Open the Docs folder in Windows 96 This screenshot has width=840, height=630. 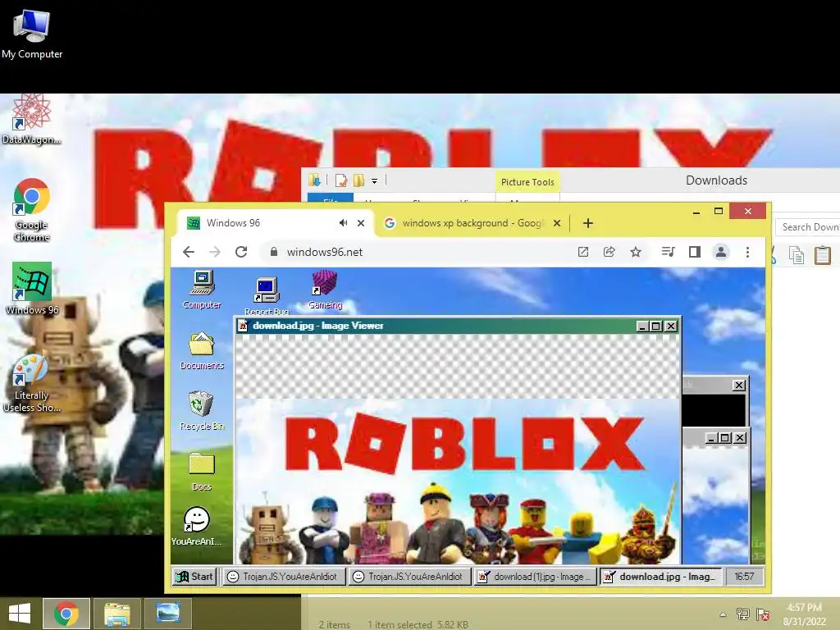[202, 472]
